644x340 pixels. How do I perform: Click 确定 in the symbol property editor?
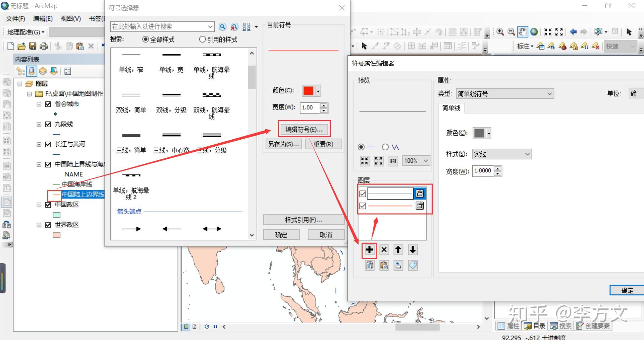click(626, 290)
